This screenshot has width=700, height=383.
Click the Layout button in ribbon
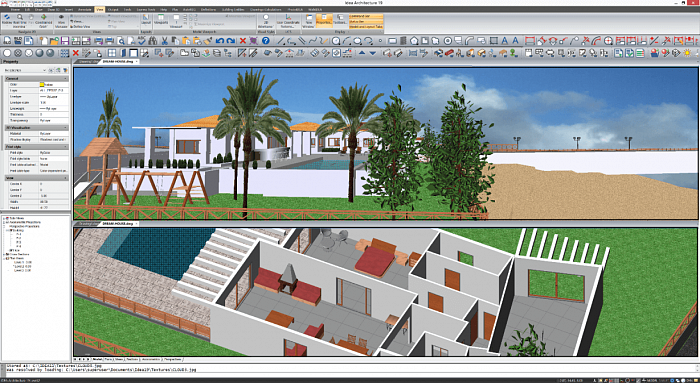pyautogui.click(x=146, y=19)
